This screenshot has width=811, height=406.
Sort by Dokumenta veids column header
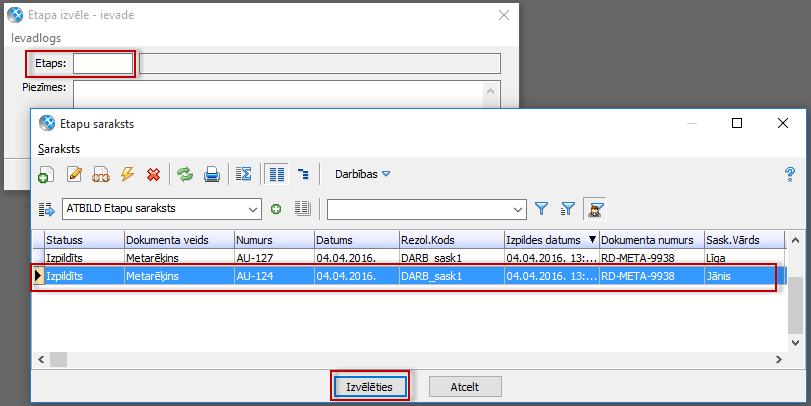coord(179,240)
